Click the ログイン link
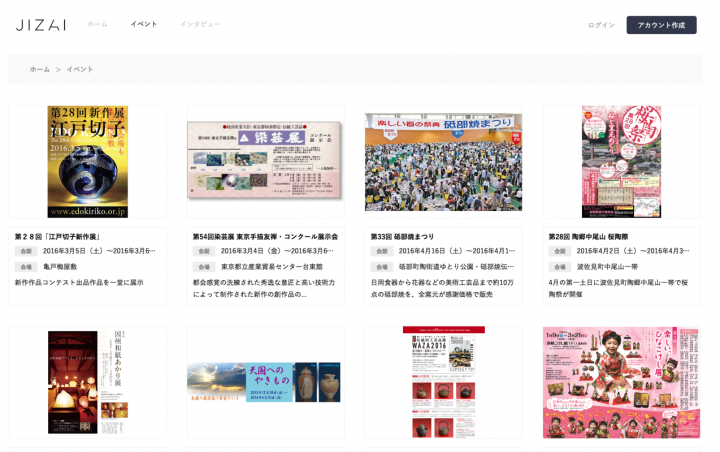The width and height of the screenshot is (720, 452). [601, 25]
